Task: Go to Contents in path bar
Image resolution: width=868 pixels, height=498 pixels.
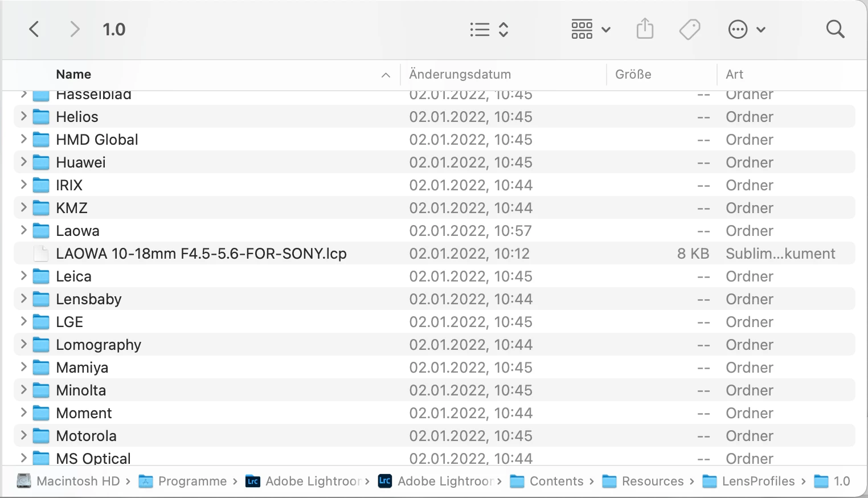Action: tap(547, 481)
